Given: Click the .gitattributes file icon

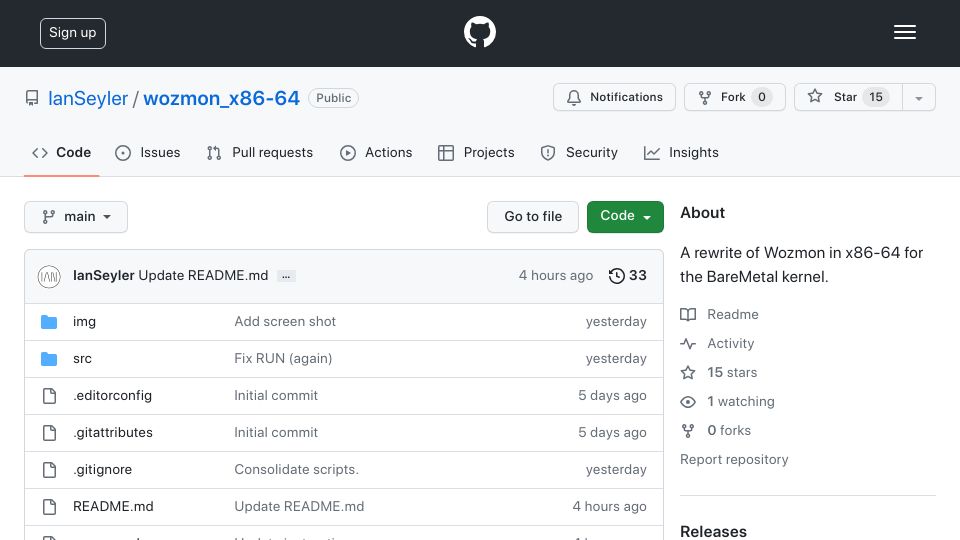Looking at the screenshot, I should (x=50, y=433).
